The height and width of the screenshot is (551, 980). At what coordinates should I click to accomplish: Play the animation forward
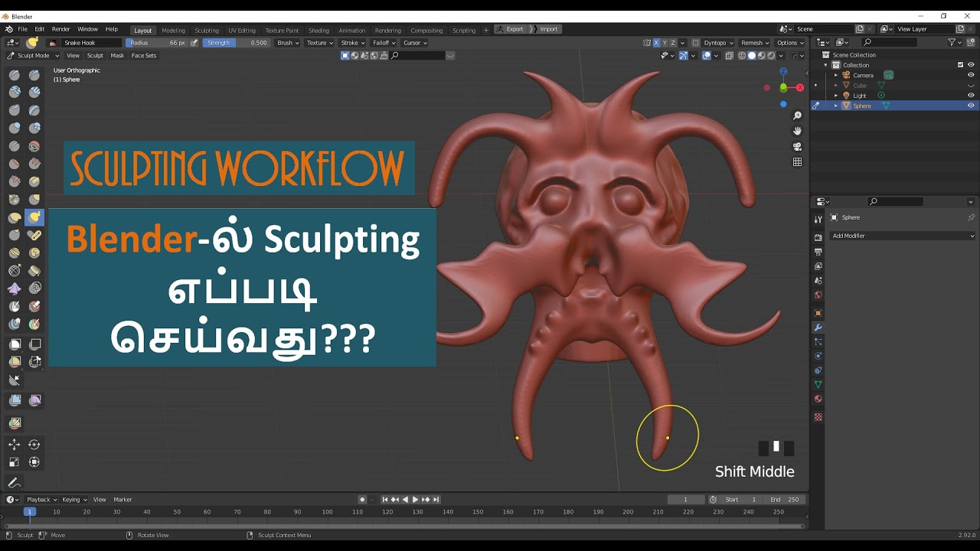415,500
